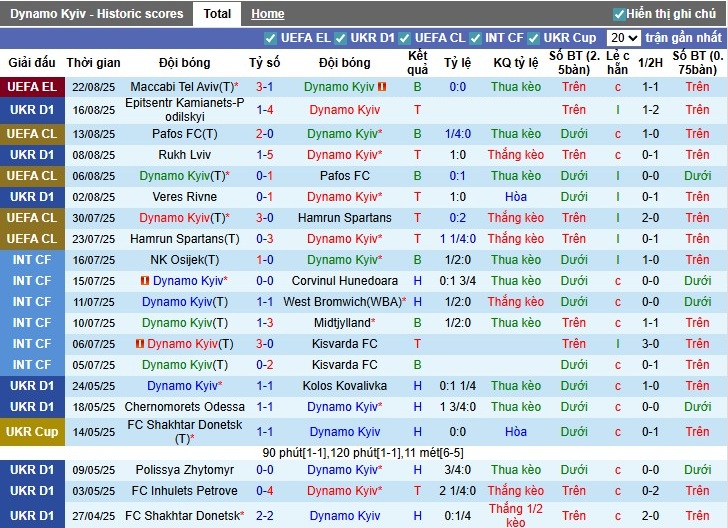Click red card icon beside Dynamo Kyiv on 22/08/25
This screenshot has height=528, width=728.
382,87
